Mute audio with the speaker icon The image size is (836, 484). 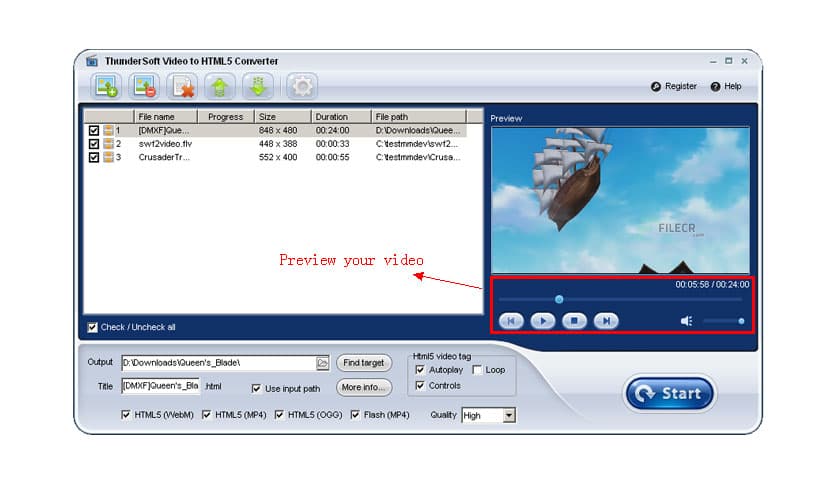[686, 321]
